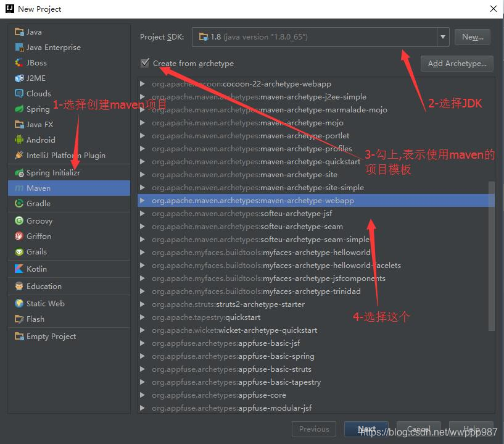Select the Java project type icon
This screenshot has height=444, width=504.
point(19,32)
